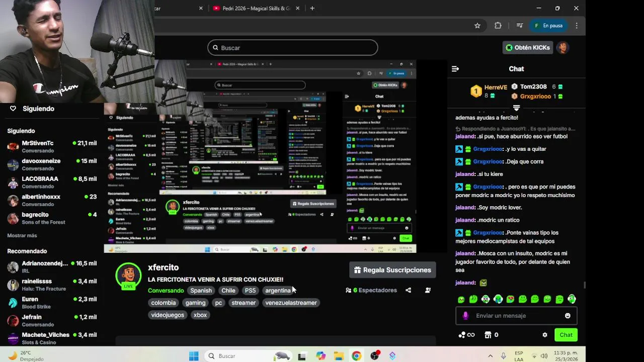
Task: Focus the Enviar un mensaje input
Action: pyautogui.click(x=516, y=316)
